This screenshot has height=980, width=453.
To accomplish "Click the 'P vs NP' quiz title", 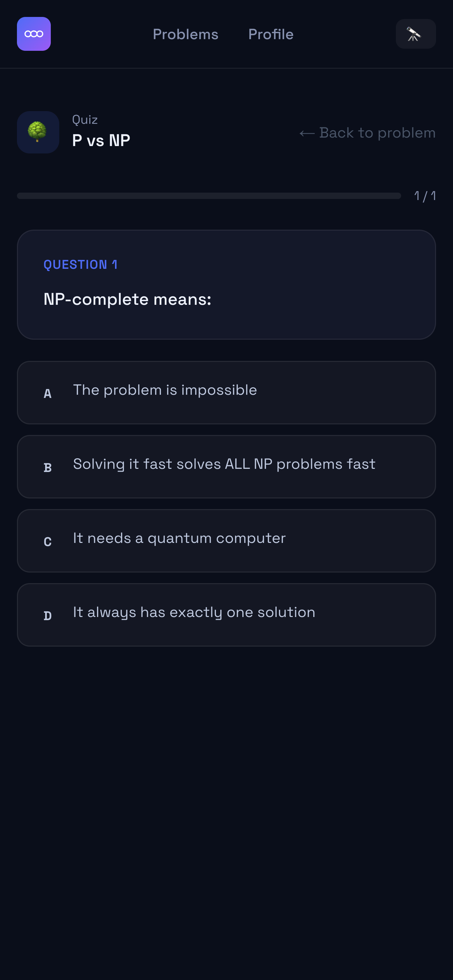I will click(101, 140).
